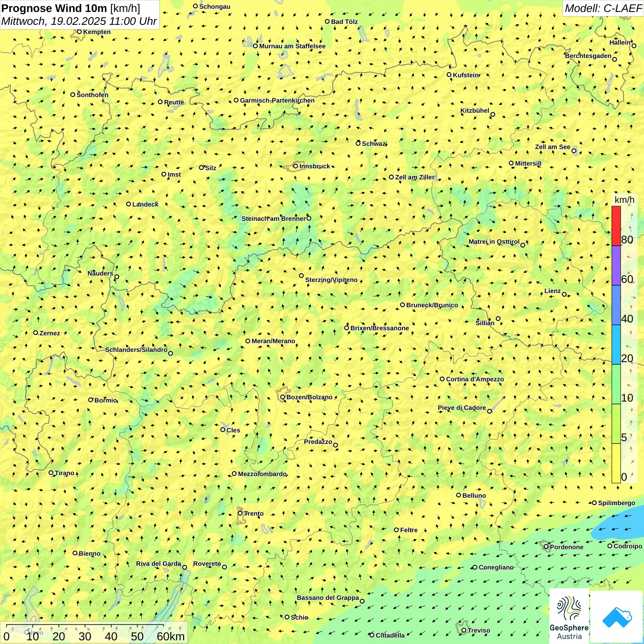Click the '60km' distance scale label
The width and height of the screenshot is (644, 644).
click(x=171, y=636)
